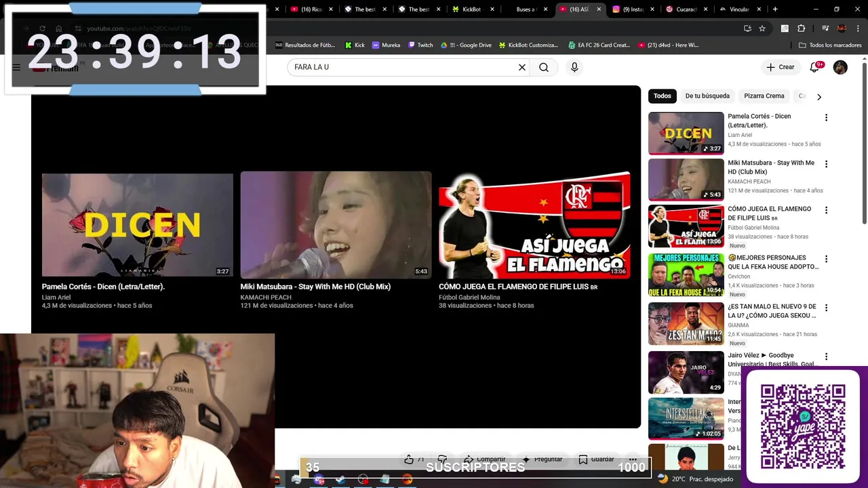Image resolution: width=868 pixels, height=488 pixels.
Task: Open the Mureka bookmark
Action: click(386, 45)
